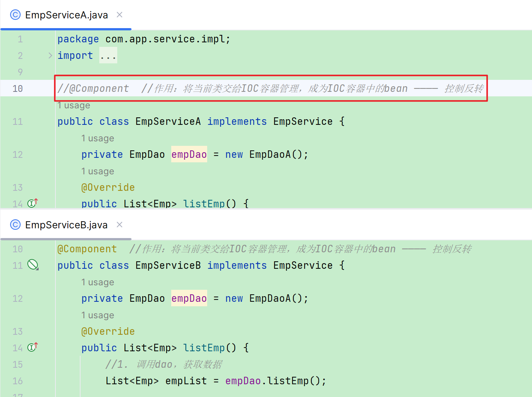This screenshot has width=532, height=397.
Task: Click @Override annotation in EmpServiceB
Action: 108,331
